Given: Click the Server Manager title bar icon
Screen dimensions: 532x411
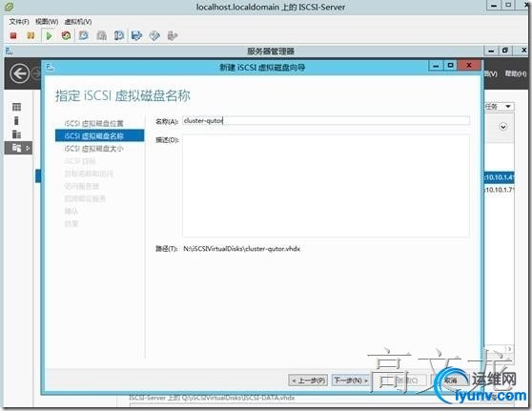Looking at the screenshot, I should point(9,51).
